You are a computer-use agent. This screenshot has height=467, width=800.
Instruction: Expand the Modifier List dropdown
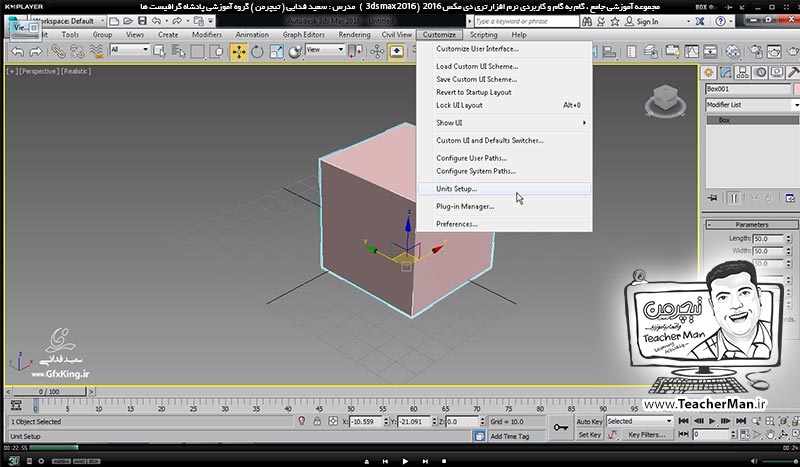click(752, 105)
